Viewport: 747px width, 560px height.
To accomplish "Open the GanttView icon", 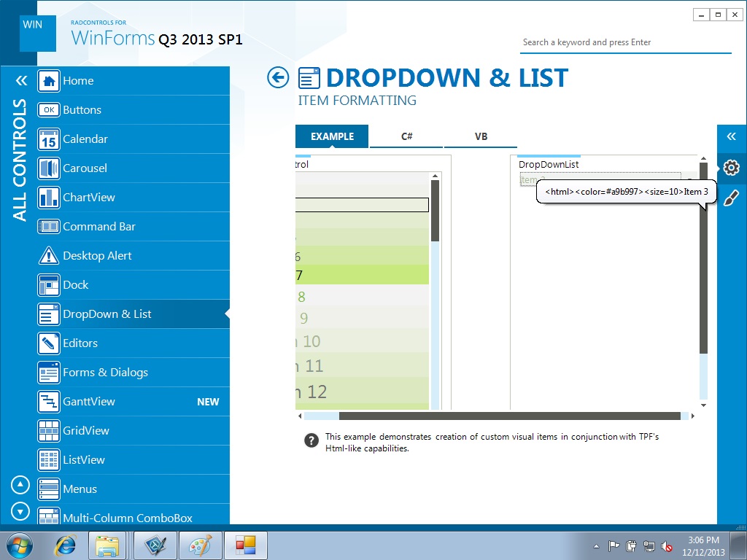I will (x=49, y=402).
